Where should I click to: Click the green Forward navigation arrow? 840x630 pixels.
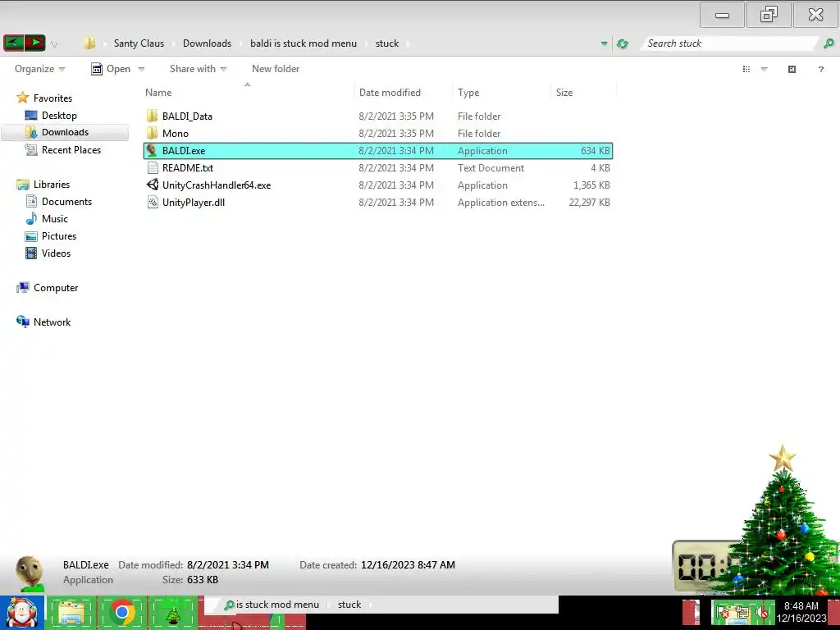(35, 43)
